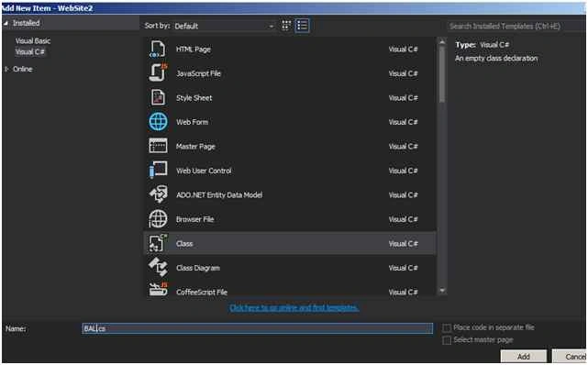The height and width of the screenshot is (365, 588).
Task: Click the scroll up arrow of template list
Action: (x=442, y=41)
